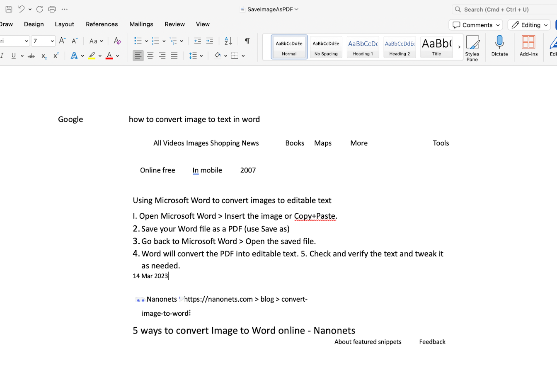Start Dictate to speak text
Image resolution: width=557 pixels, height=392 pixels.
click(499, 46)
